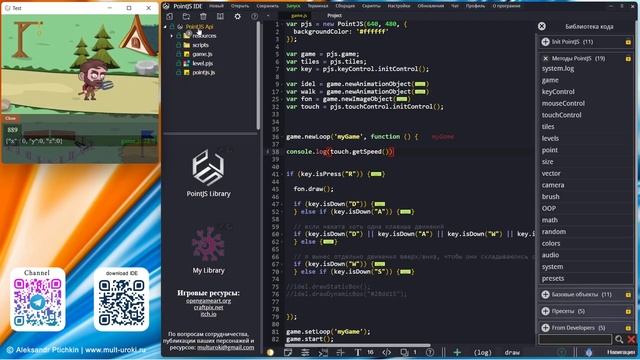Click the new file icon in project toolbar
640x360 pixels.
tap(169, 16)
